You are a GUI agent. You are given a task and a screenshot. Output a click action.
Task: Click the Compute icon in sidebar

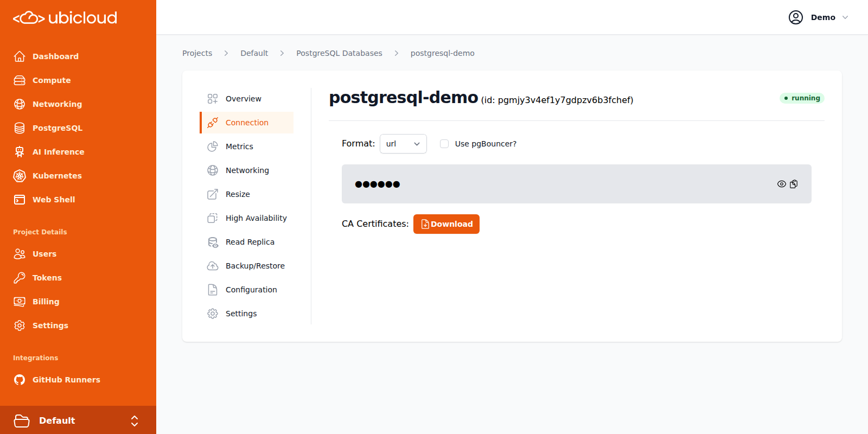pos(20,80)
